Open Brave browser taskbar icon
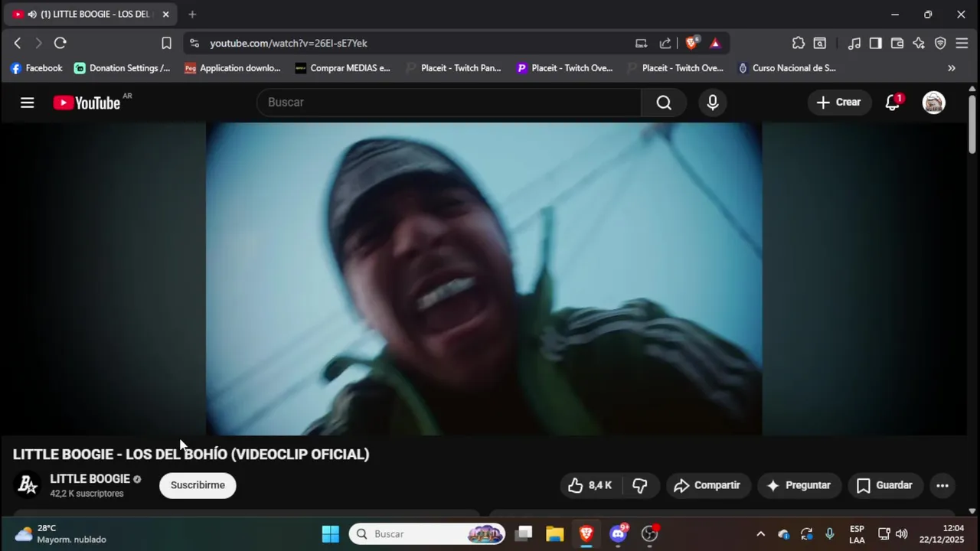 pos(586,534)
